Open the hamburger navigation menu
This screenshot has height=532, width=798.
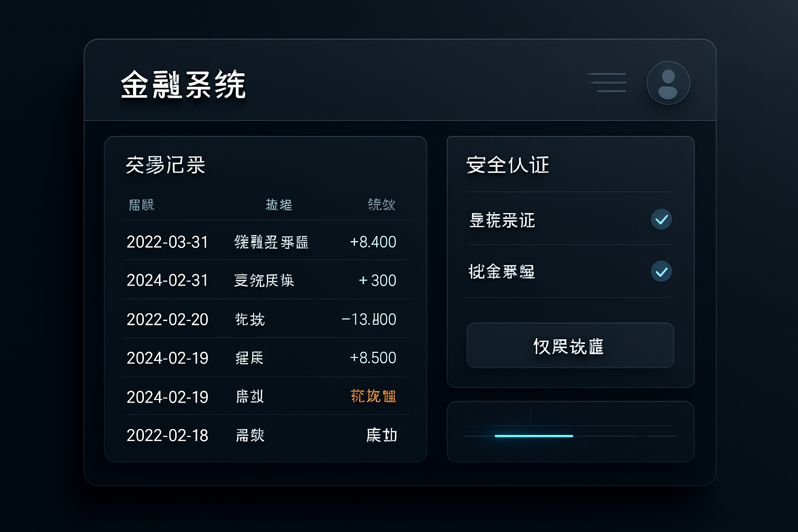click(607, 83)
